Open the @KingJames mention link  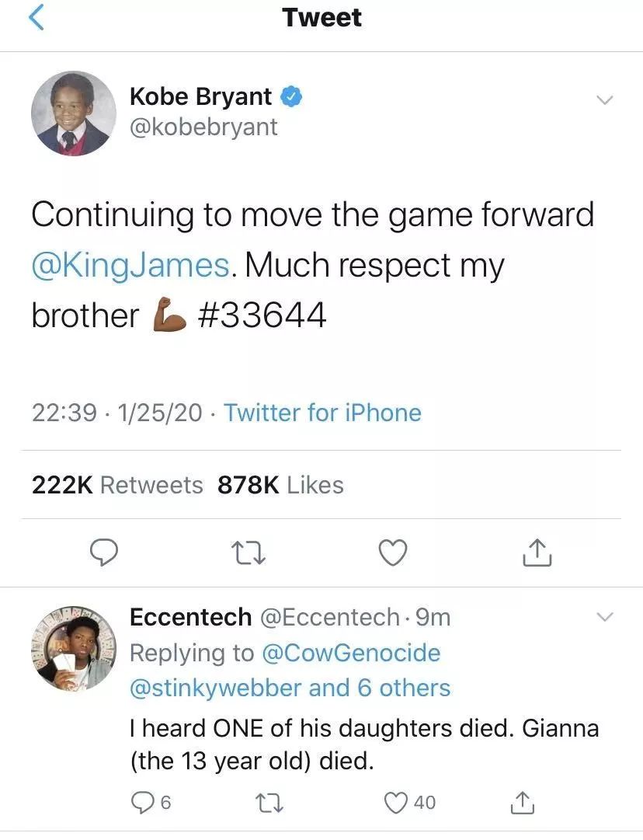point(130,265)
